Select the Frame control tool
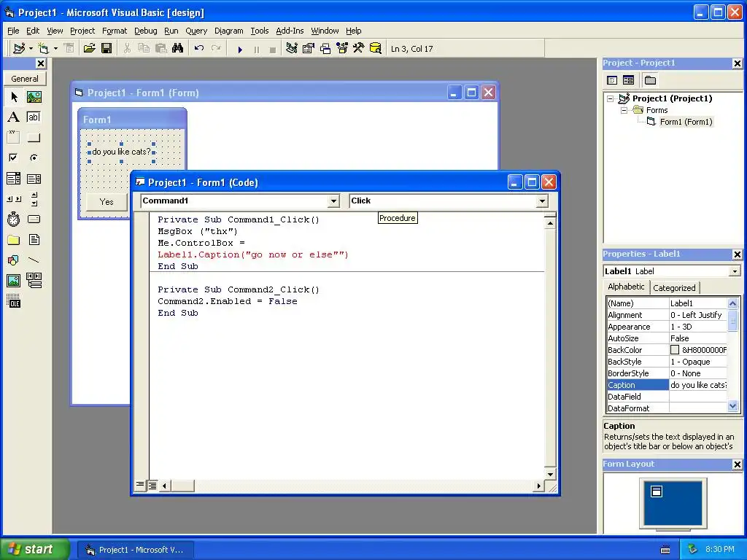 14,138
